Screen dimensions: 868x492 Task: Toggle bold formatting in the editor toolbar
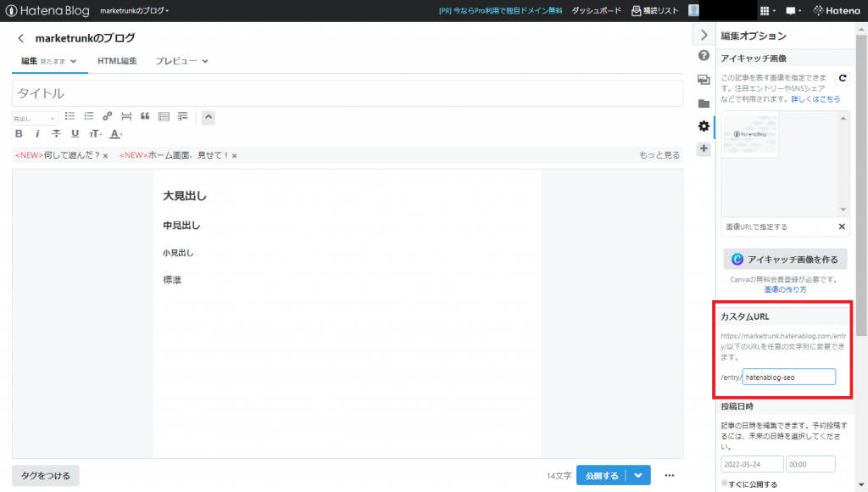click(x=19, y=134)
